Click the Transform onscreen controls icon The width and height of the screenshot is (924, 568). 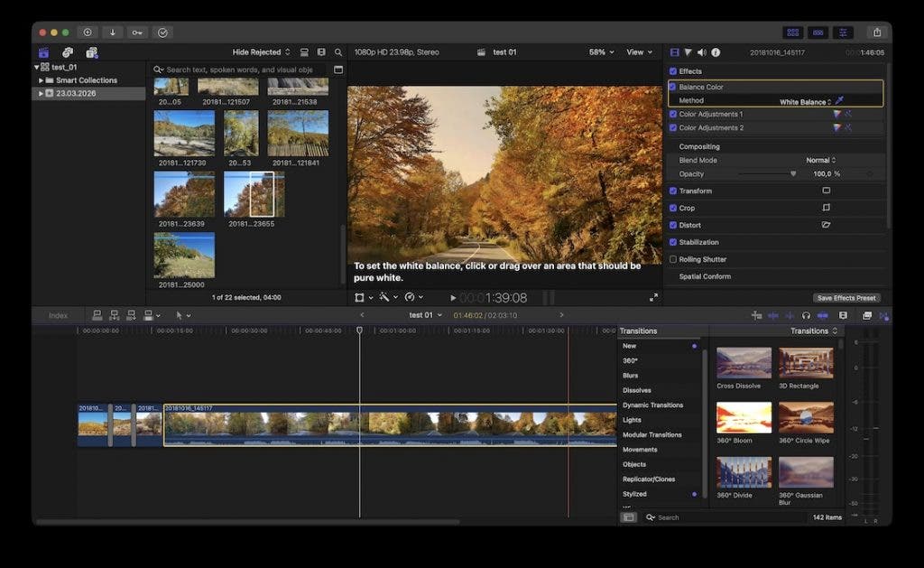(827, 191)
